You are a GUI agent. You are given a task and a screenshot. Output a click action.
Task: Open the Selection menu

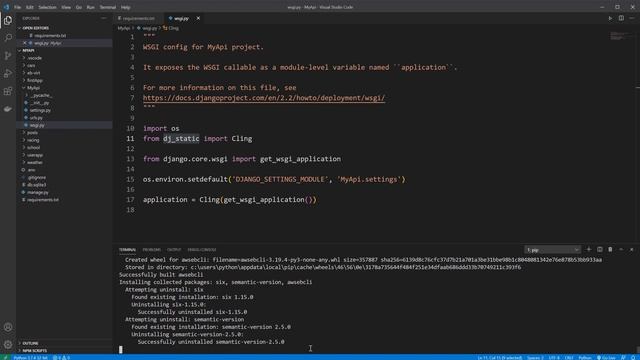(47, 7)
